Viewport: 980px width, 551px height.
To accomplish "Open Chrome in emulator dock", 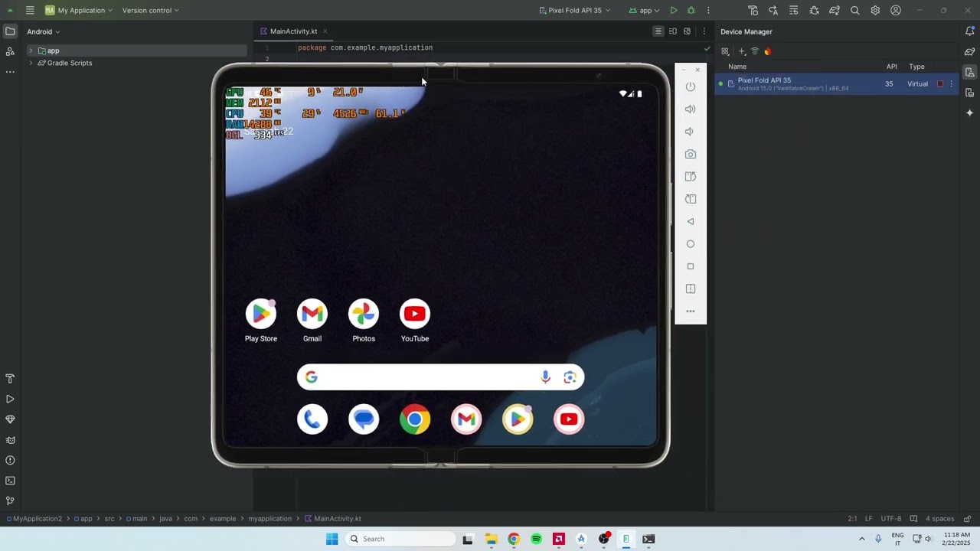I will [x=415, y=419].
